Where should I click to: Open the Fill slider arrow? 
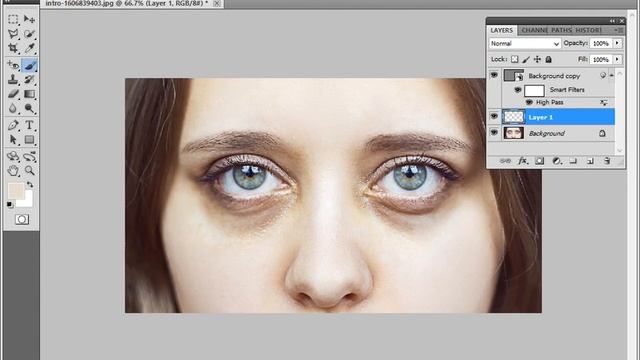[x=617, y=59]
